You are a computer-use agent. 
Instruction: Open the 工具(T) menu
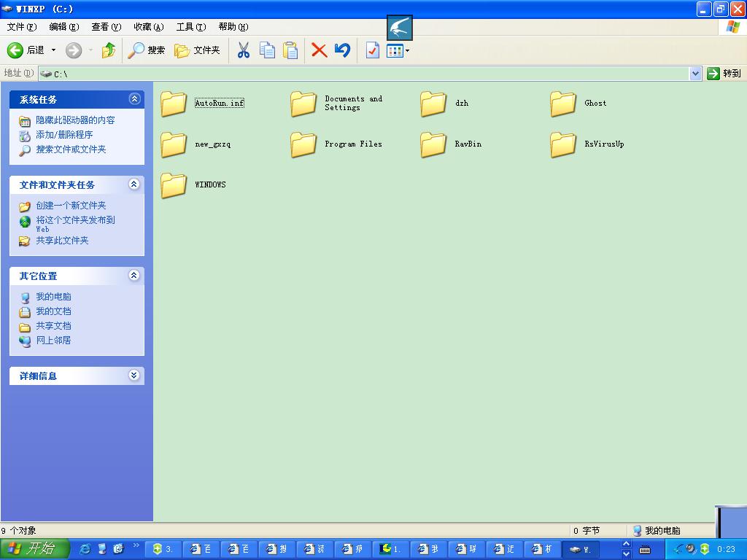coord(191,27)
